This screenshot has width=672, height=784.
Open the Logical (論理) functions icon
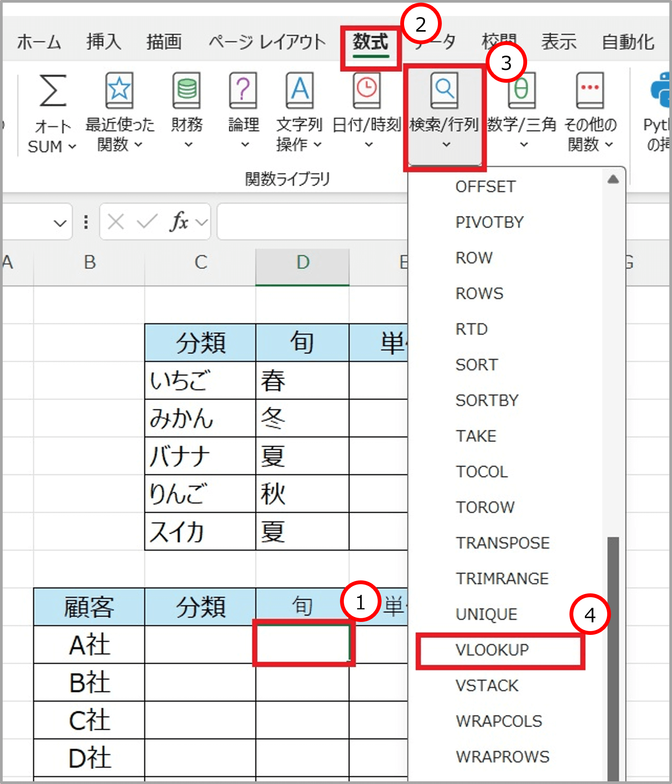point(243,90)
